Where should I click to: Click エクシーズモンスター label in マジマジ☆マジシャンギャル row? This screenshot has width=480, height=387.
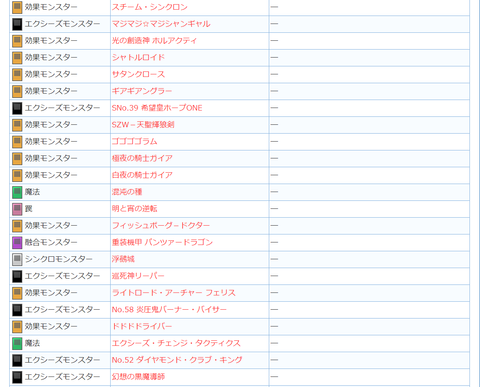(x=62, y=24)
